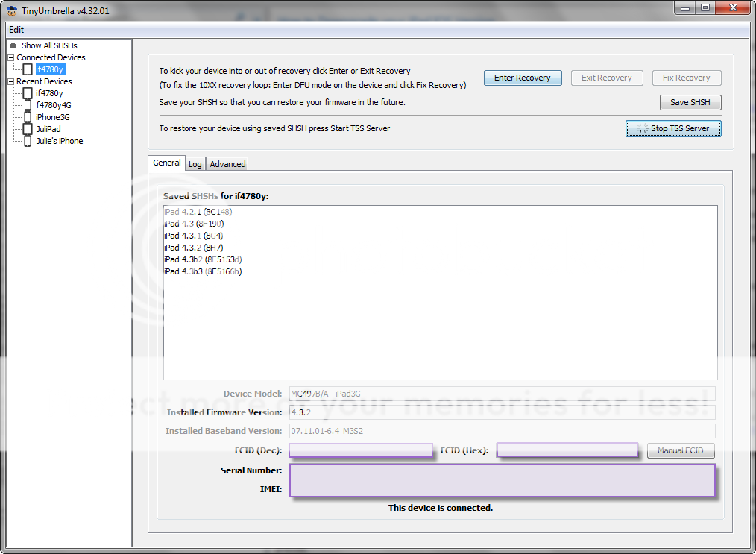Open the Advanced tab
The image size is (756, 554).
[x=227, y=164]
